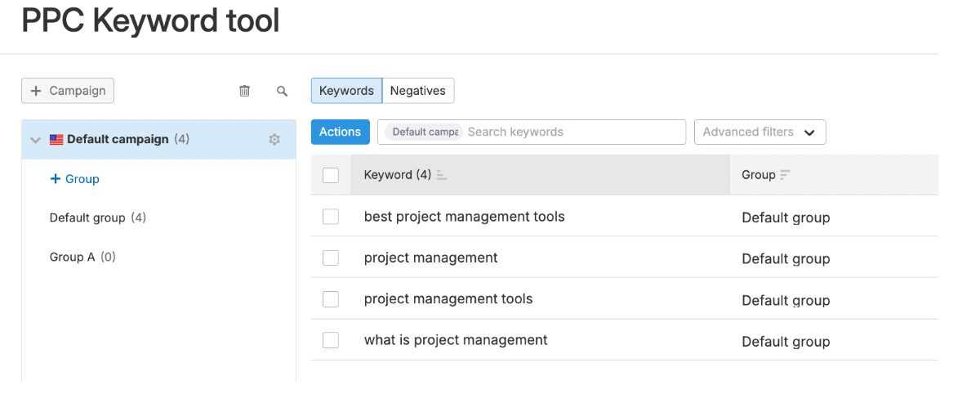980x399 pixels.
Task: Expand the Advanced filters dropdown
Action: [759, 132]
